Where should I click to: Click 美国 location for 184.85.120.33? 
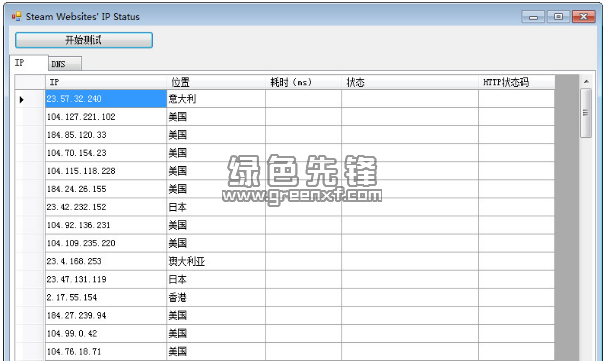pos(216,135)
